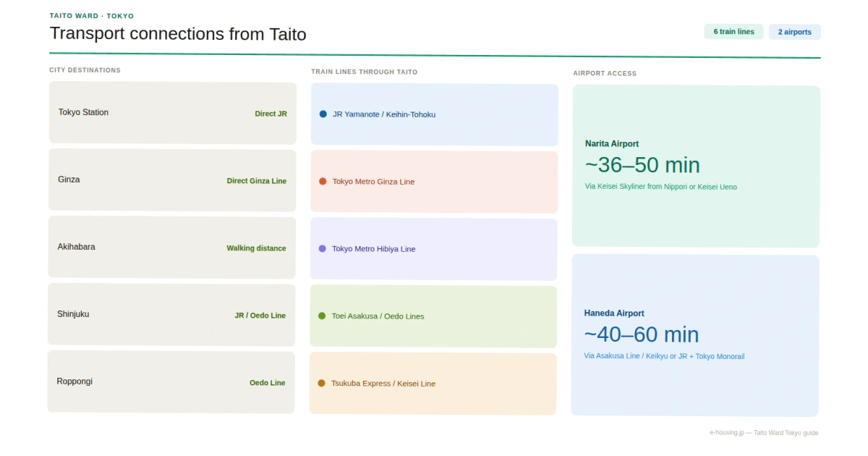Click the '6 train lines' badge
Screen dimensions: 868x456
(x=733, y=32)
